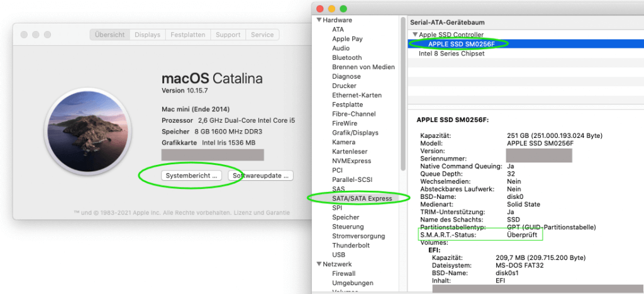Select Parallel-SCSI in the sidebar
644x294 pixels.
click(x=352, y=179)
